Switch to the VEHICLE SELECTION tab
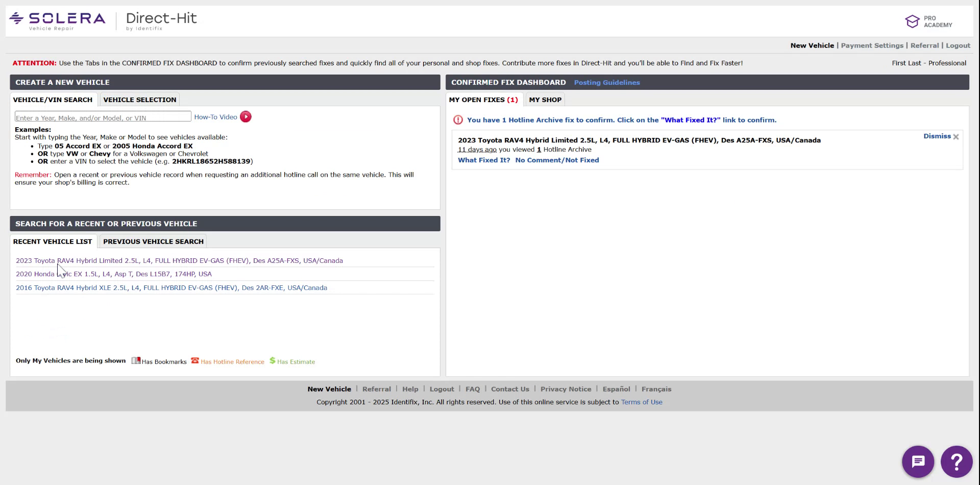 click(139, 99)
